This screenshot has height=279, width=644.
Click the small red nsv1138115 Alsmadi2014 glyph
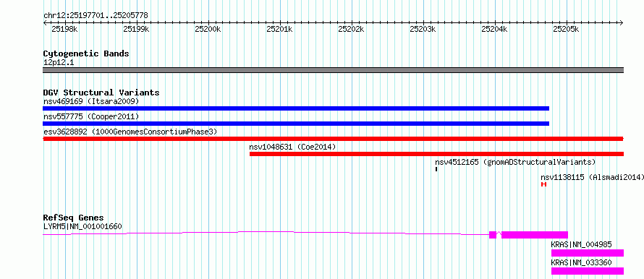[544, 184]
